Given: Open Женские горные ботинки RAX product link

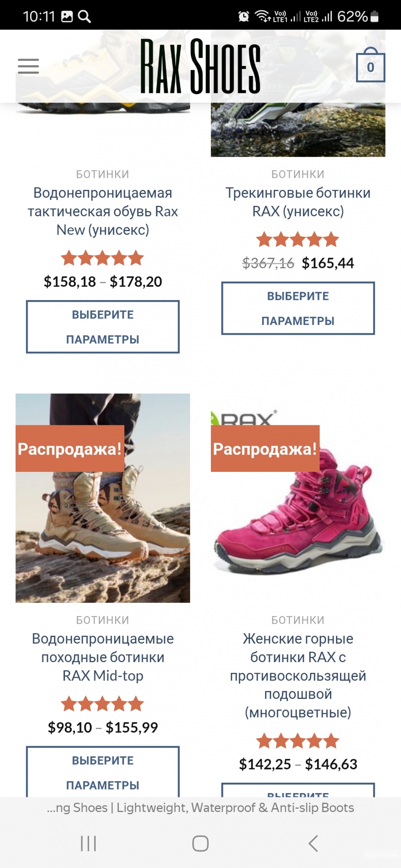Looking at the screenshot, I should click(x=298, y=676).
